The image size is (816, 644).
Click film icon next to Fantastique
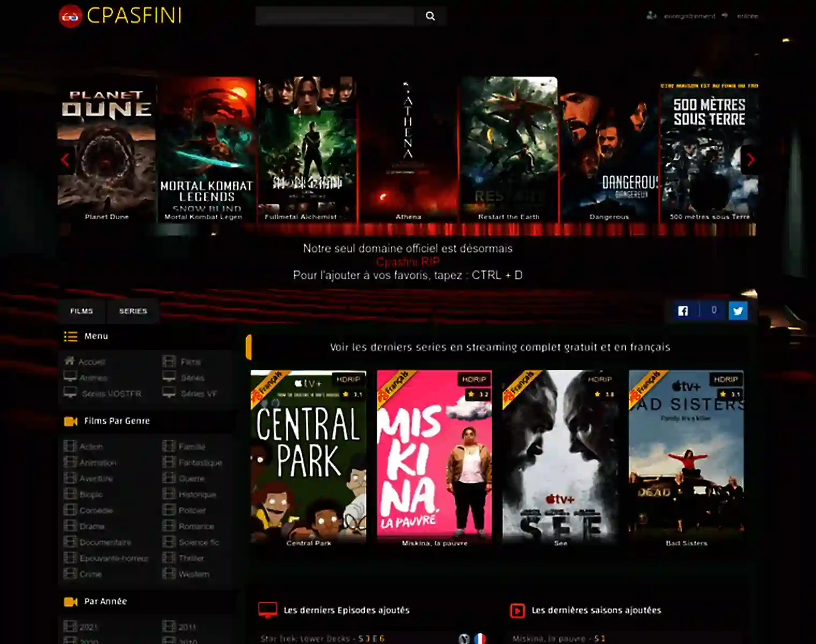[x=169, y=462]
